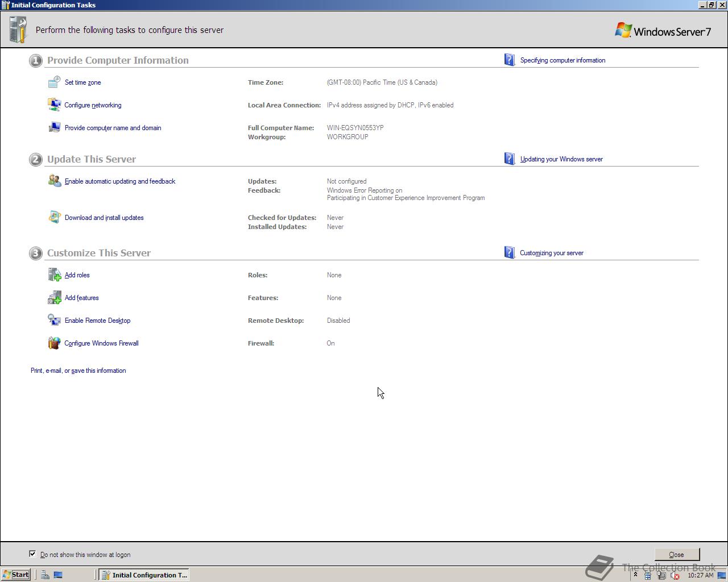Click the automatic updating users icon
728x582 pixels.
point(54,181)
